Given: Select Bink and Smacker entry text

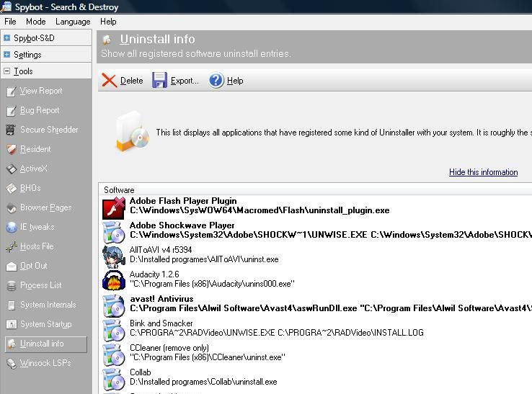Looking at the screenshot, I should point(161,323).
